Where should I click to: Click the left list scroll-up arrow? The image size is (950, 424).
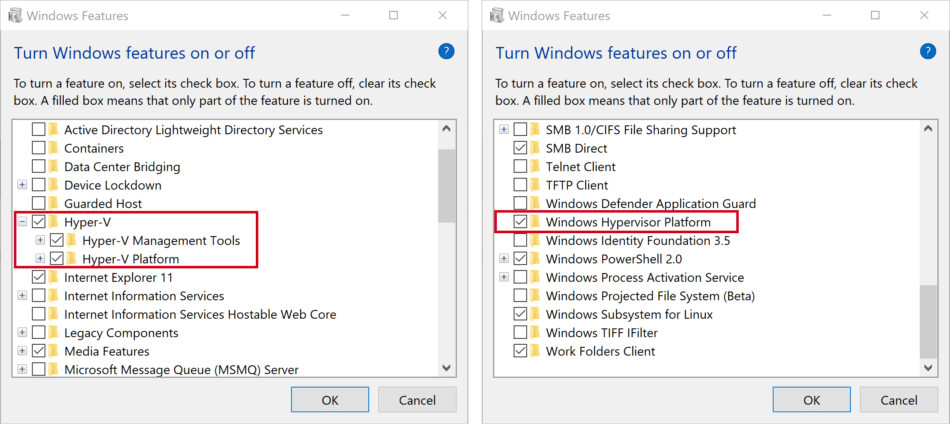click(x=447, y=128)
